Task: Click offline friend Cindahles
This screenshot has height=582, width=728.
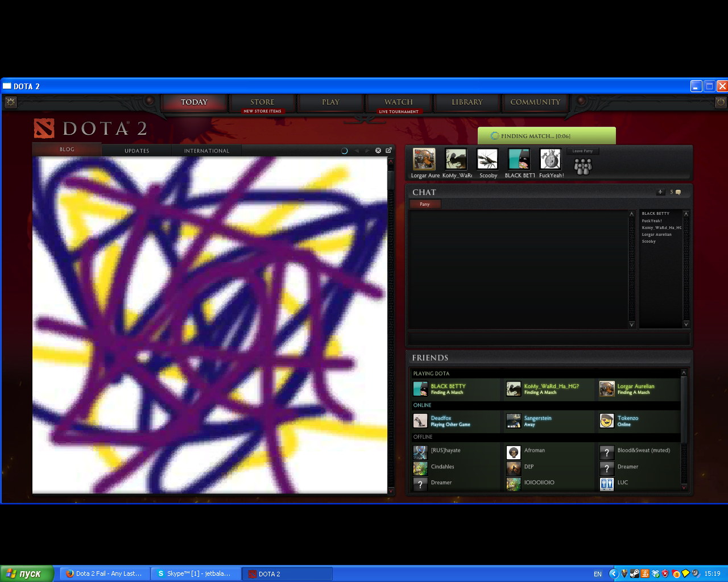Action: tap(442, 467)
